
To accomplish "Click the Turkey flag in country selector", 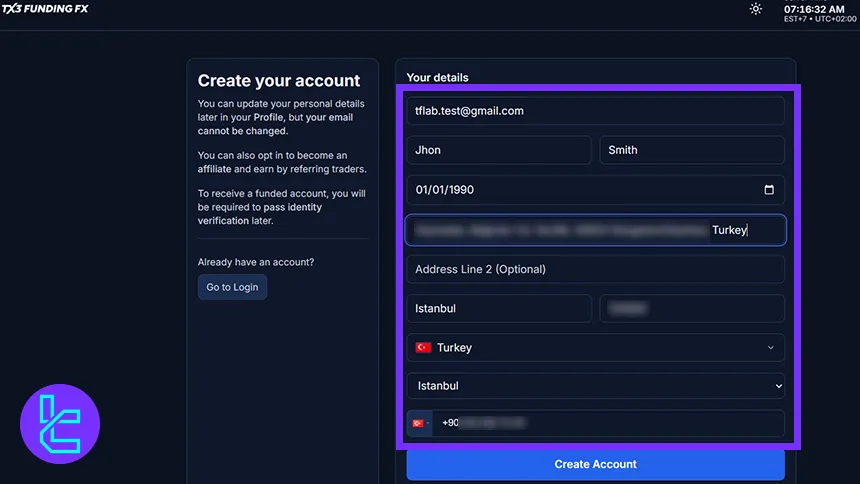I will pyautogui.click(x=423, y=348).
